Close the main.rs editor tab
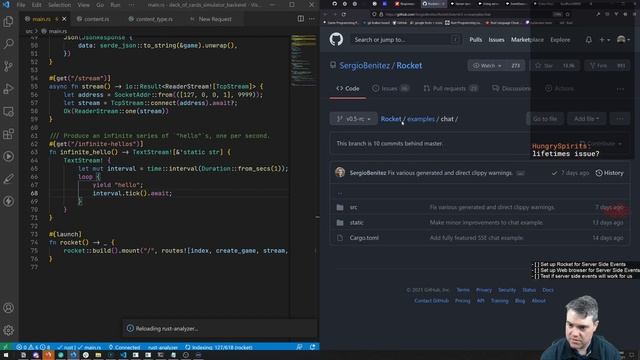Image resolution: width=640 pixels, height=360 pixels. 64,19
